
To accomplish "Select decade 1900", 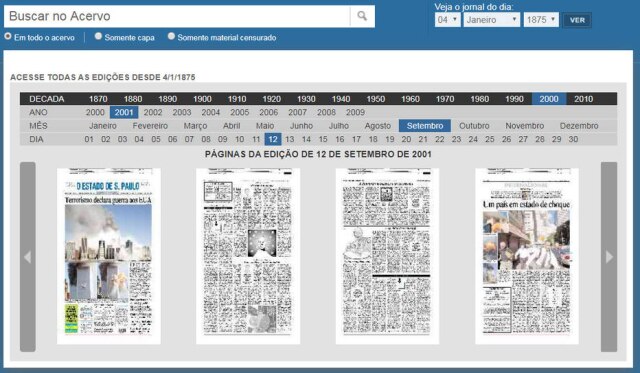I will coord(202,99).
